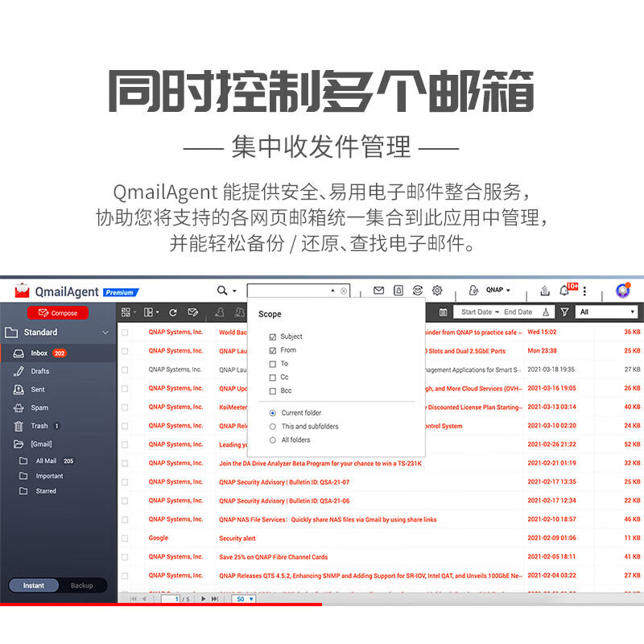The height and width of the screenshot is (644, 644).
Task: Click the Compose button
Action: 56,313
